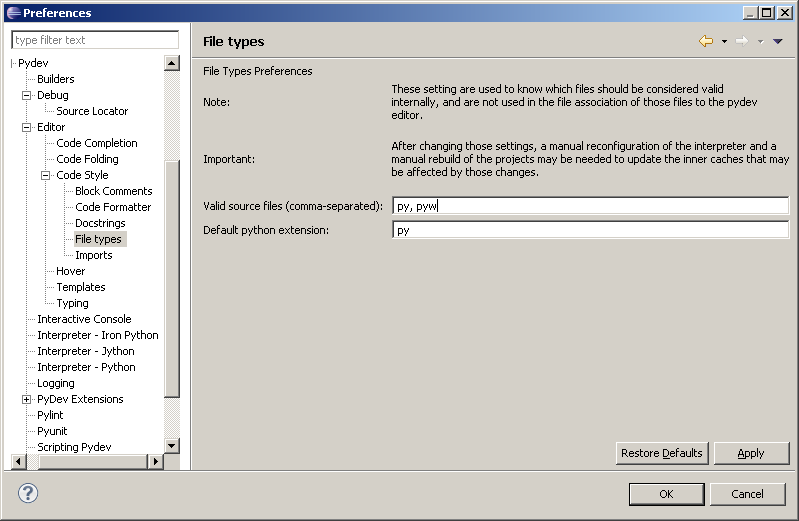
Task: Select File types in the tree
Action: pyautogui.click(x=98, y=239)
